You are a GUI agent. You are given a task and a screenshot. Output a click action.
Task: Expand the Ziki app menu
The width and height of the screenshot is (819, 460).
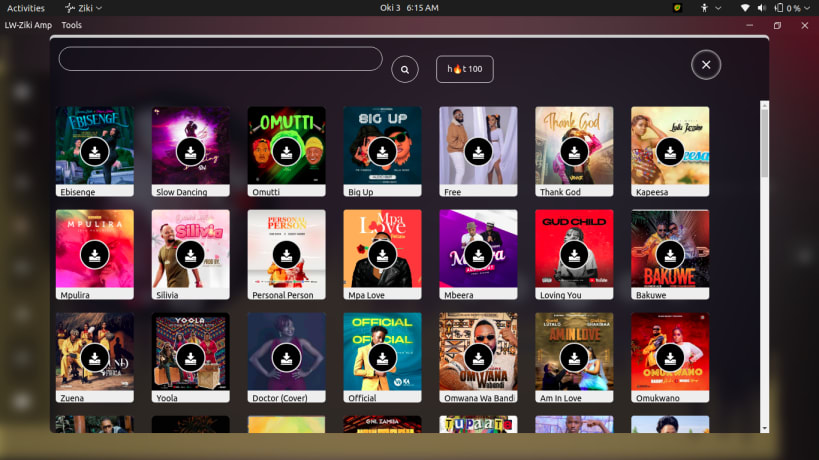84,8
